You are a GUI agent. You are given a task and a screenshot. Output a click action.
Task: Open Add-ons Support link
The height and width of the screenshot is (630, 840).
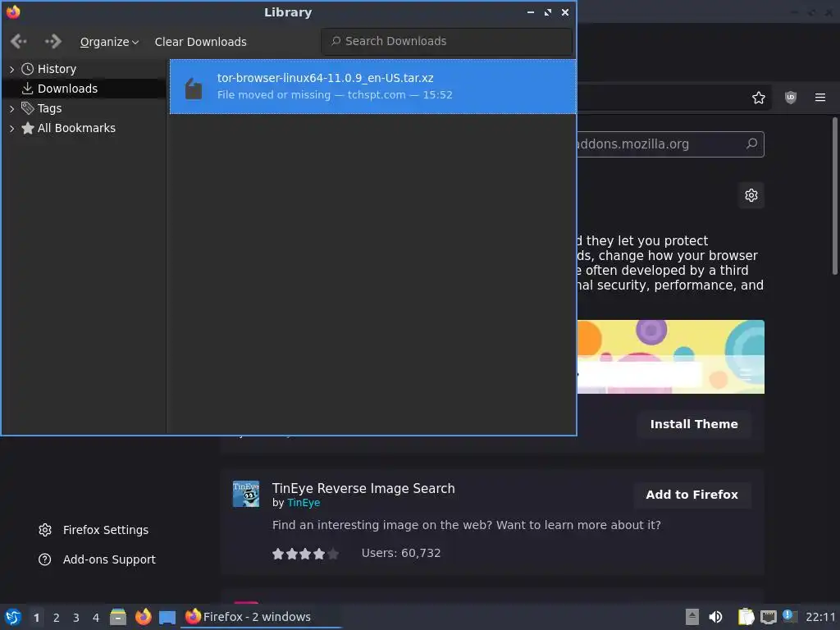pos(109,559)
